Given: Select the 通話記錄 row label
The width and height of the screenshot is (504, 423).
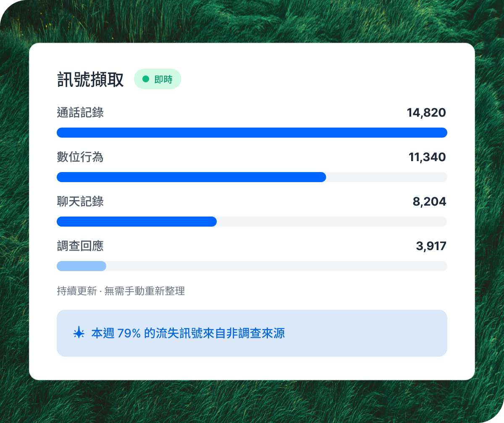Looking at the screenshot, I should tap(80, 113).
